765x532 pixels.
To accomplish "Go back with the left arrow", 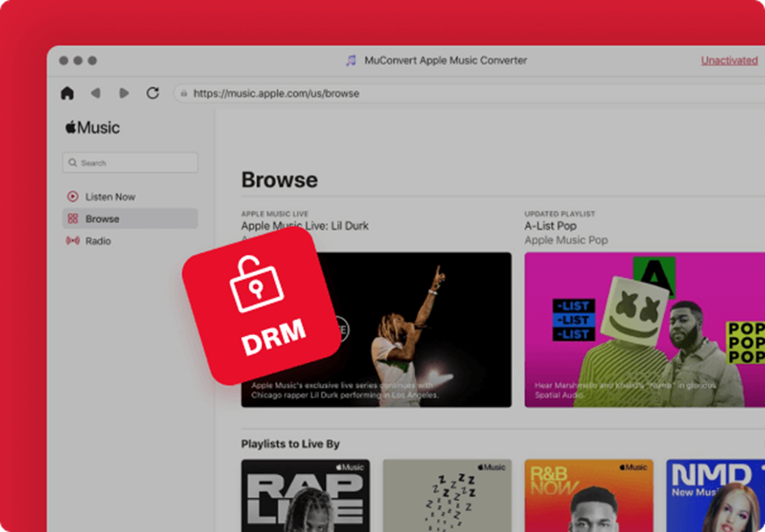I will 96,93.
